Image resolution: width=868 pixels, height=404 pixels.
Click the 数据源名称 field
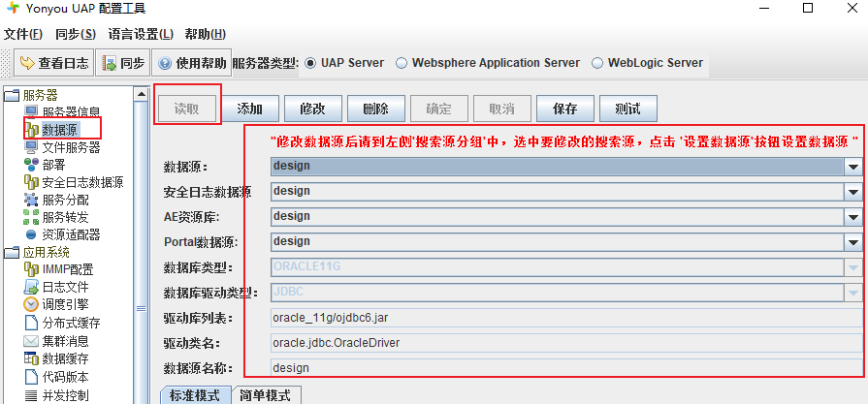566,368
